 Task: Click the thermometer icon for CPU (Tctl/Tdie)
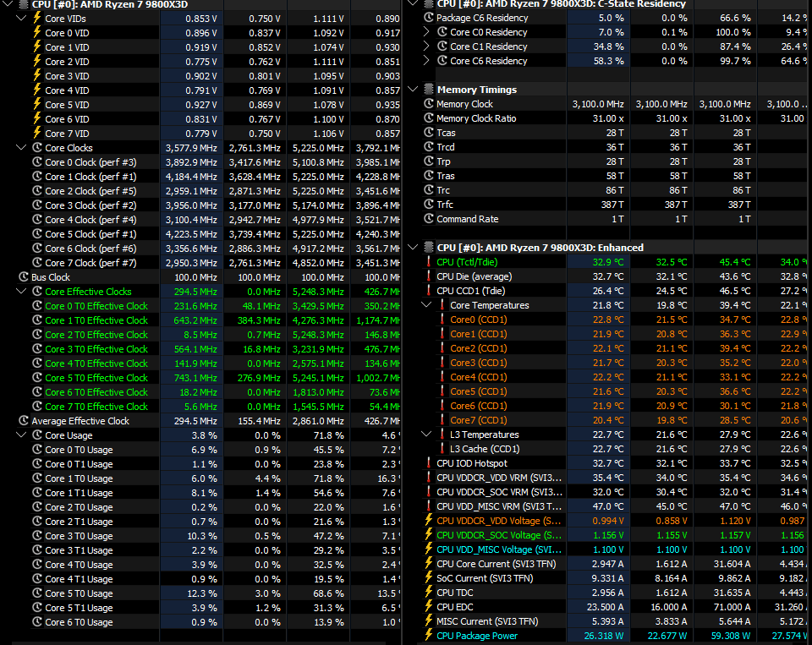(429, 262)
